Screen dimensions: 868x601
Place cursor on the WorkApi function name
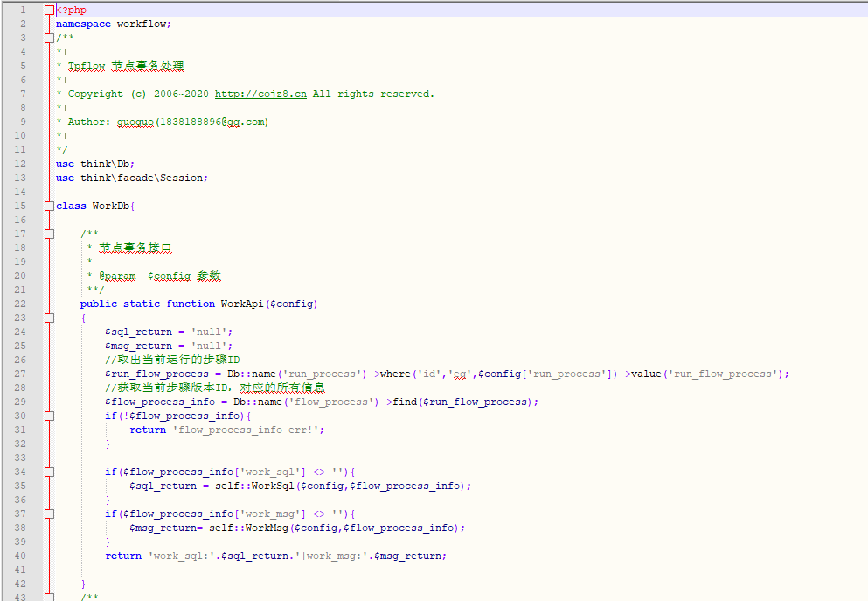(243, 304)
